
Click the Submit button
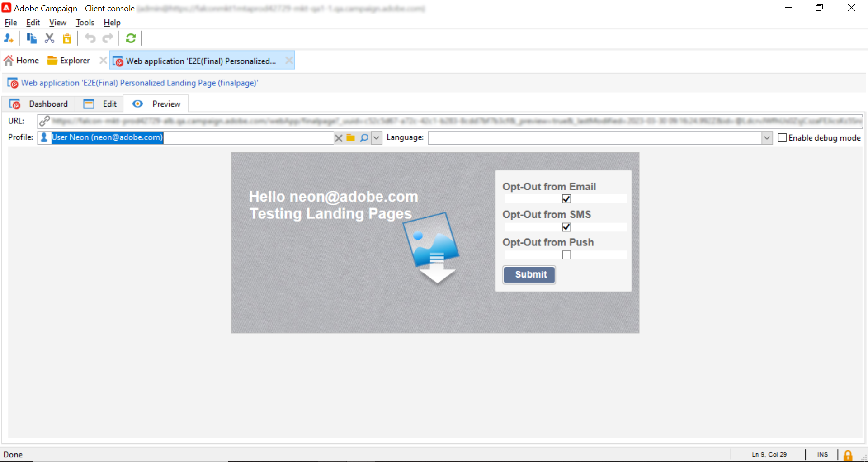(529, 275)
